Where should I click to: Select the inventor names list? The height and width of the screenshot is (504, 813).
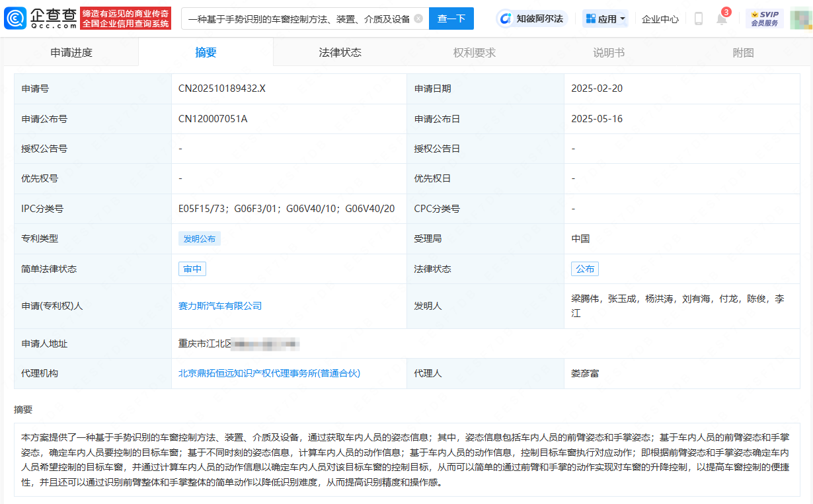(677, 306)
